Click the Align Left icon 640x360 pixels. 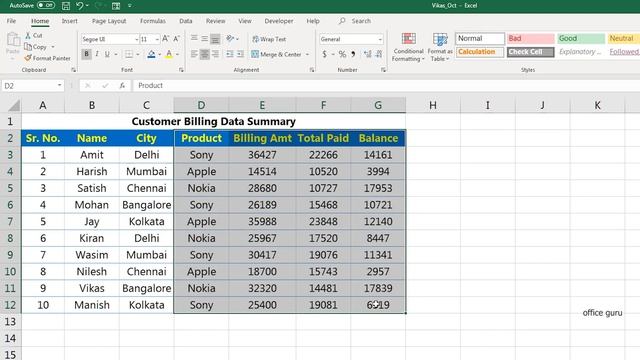pyautogui.click(x=194, y=54)
